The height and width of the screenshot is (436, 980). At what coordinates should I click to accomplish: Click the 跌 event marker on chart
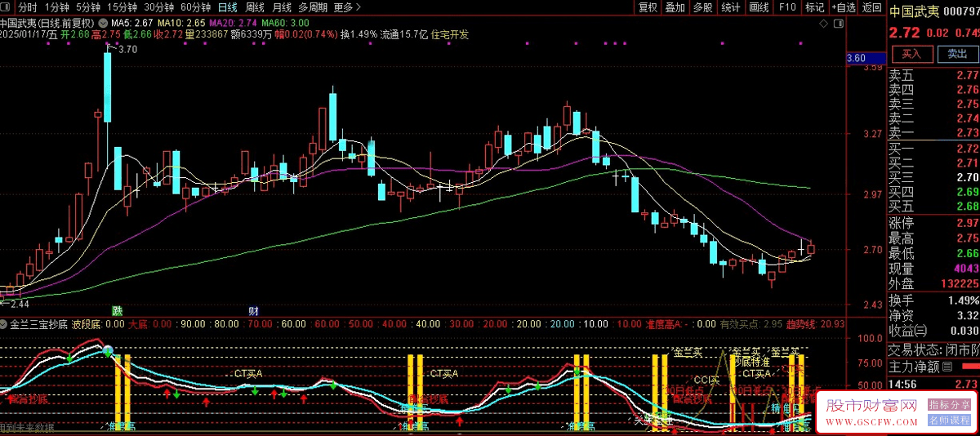tap(117, 311)
